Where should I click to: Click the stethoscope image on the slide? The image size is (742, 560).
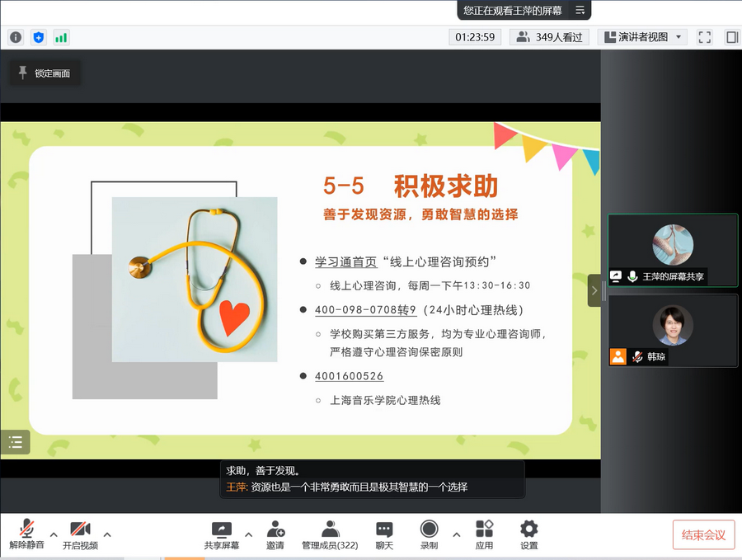click(195, 280)
